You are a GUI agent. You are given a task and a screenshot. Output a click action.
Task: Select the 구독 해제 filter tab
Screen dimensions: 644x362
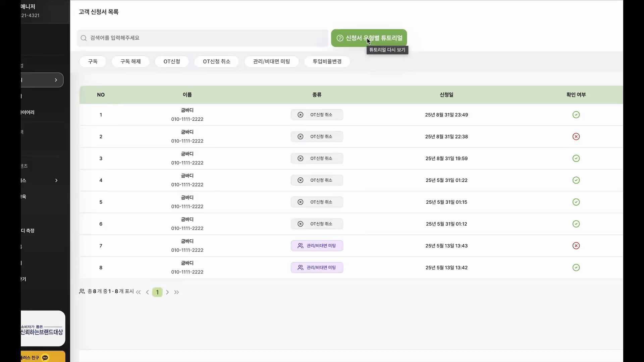[130, 61]
